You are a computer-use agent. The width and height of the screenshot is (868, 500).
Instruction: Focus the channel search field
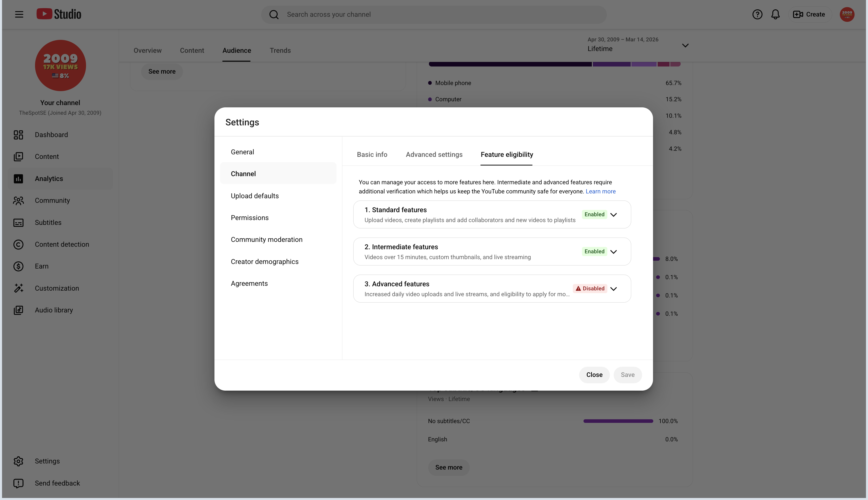[x=434, y=14]
